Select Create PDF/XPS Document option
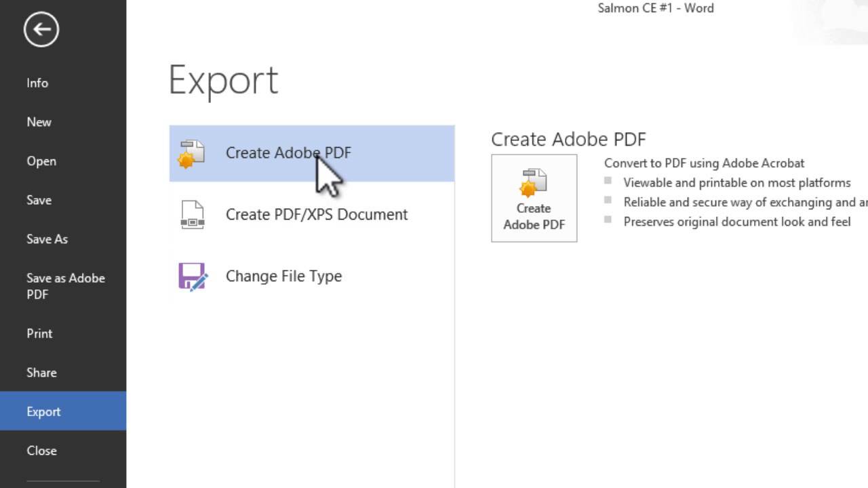868x488 pixels. coord(312,215)
